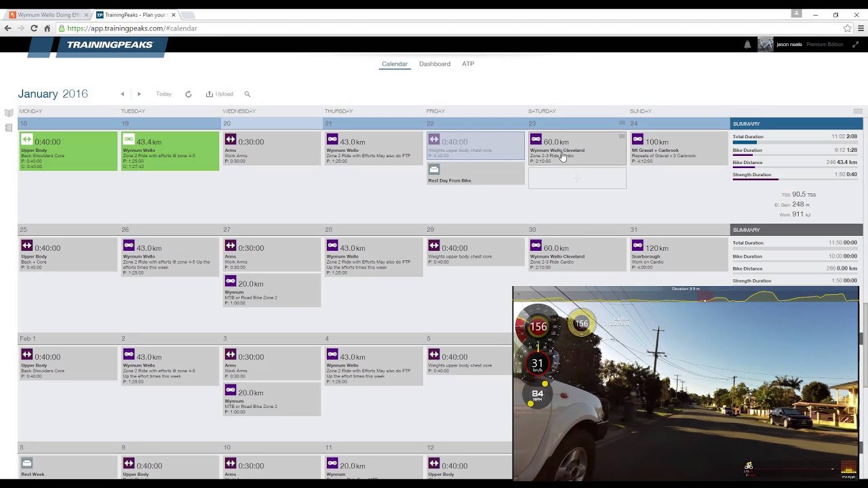Open the browser home page icon
This screenshot has width=868, height=488.
click(47, 28)
